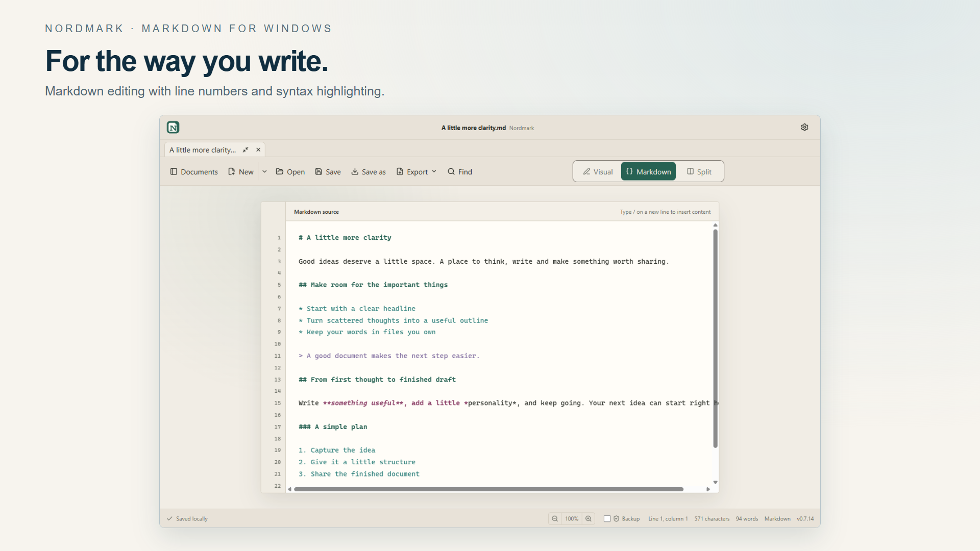Image resolution: width=980 pixels, height=551 pixels.
Task: Switch to Visual editing mode
Action: pos(598,172)
